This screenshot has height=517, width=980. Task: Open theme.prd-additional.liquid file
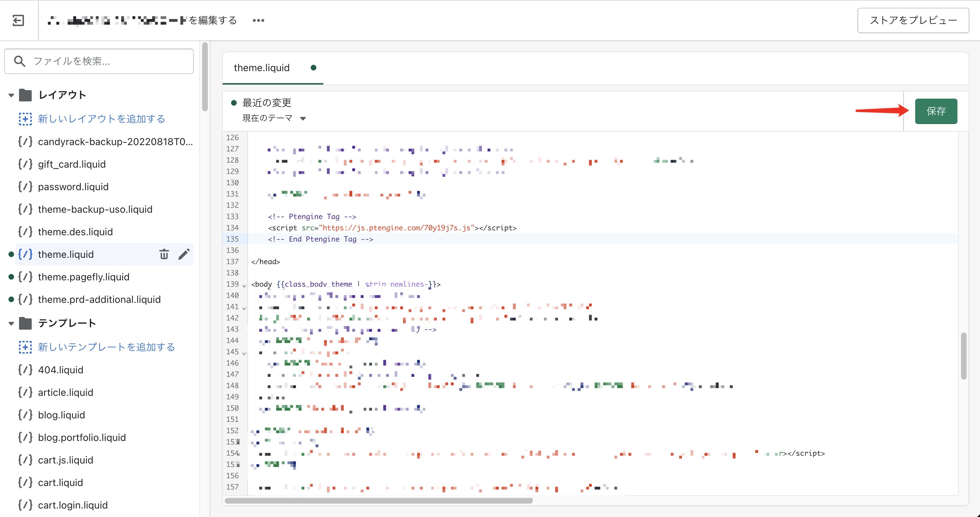99,299
